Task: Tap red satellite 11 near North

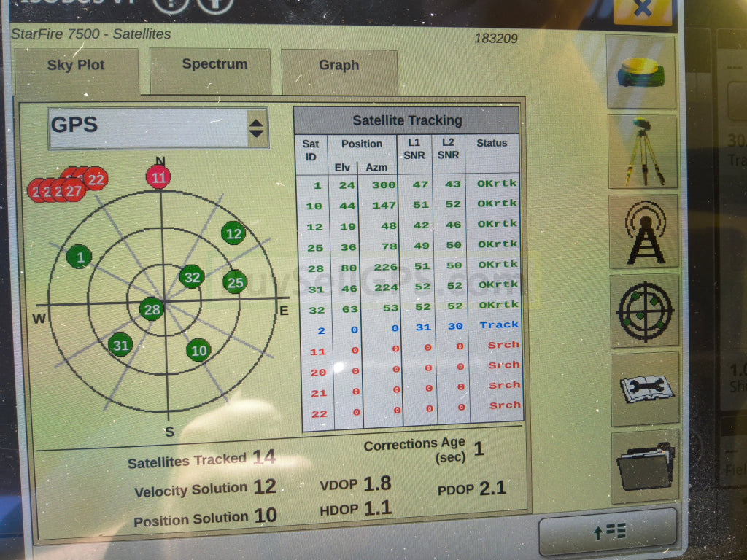Action: [158, 176]
